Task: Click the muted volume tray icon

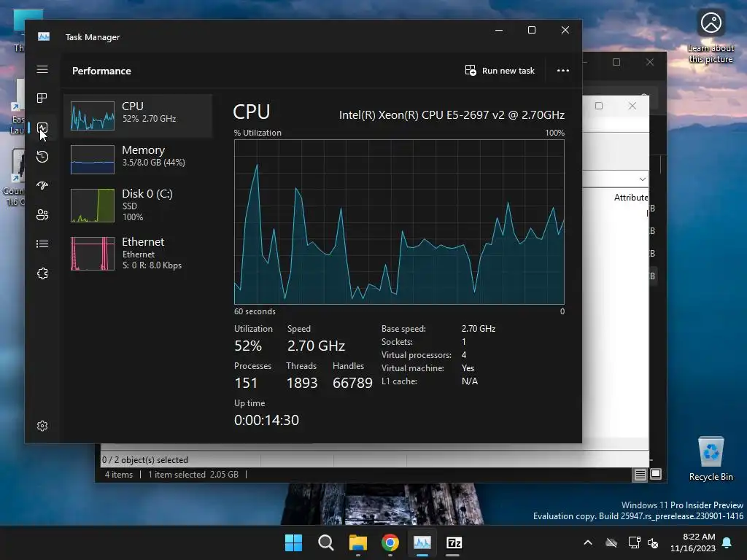Action: tap(653, 542)
